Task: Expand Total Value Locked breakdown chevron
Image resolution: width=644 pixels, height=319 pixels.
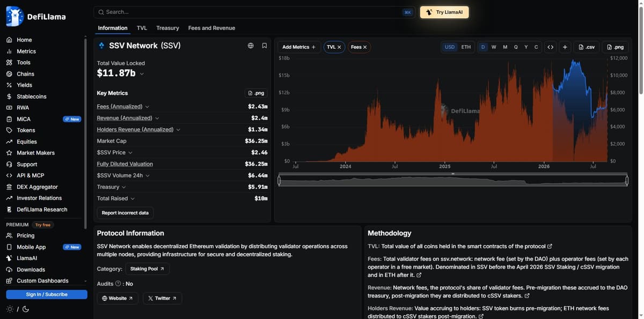Action: (142, 74)
